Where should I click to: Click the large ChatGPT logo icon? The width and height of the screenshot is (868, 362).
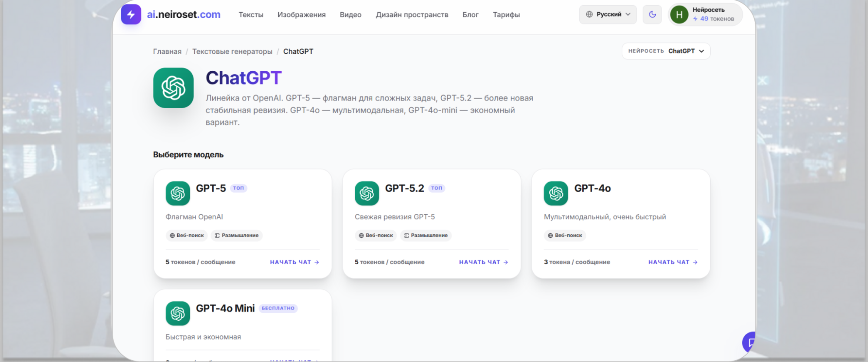pos(173,88)
